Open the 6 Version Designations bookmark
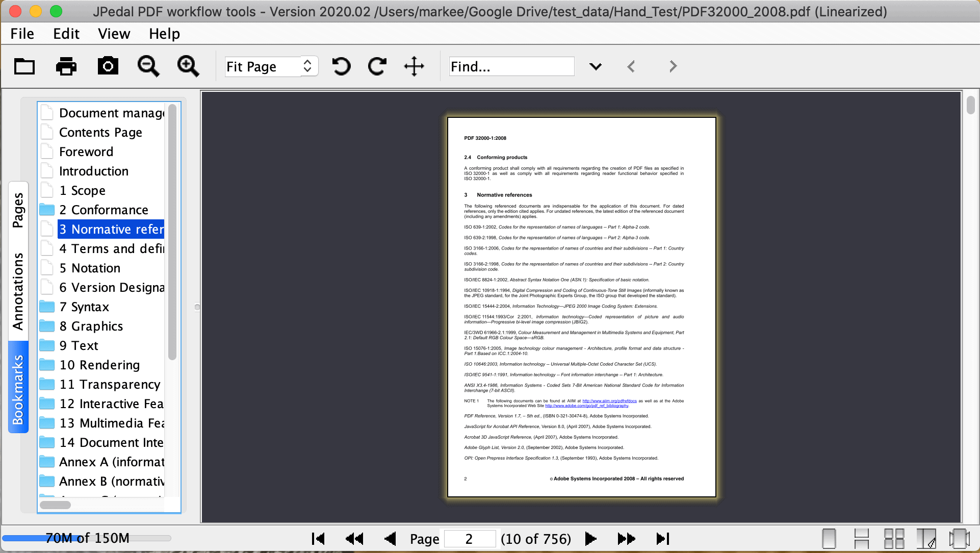The width and height of the screenshot is (980, 553). [112, 287]
